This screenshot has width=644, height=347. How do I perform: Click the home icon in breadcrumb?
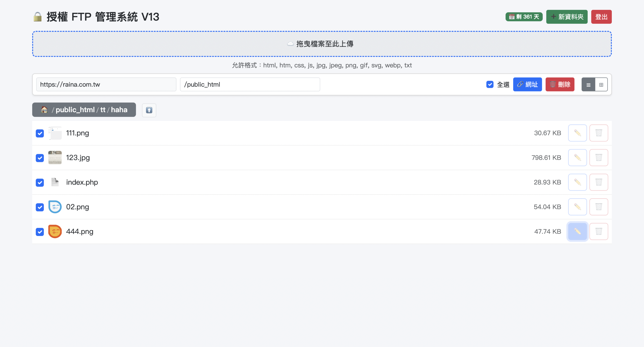(x=44, y=110)
